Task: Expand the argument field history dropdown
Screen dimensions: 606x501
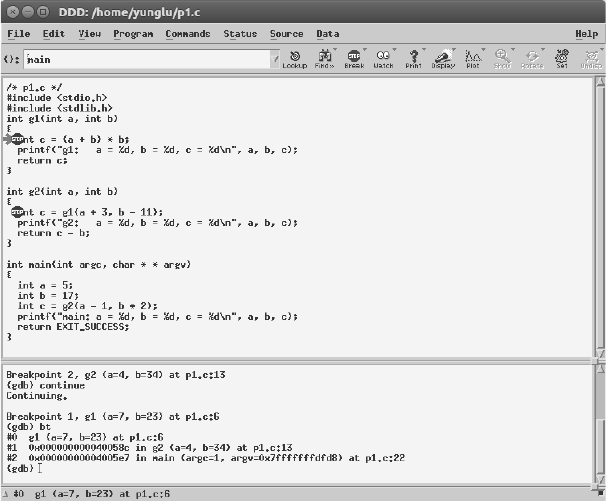Action: pyautogui.click(x=275, y=60)
